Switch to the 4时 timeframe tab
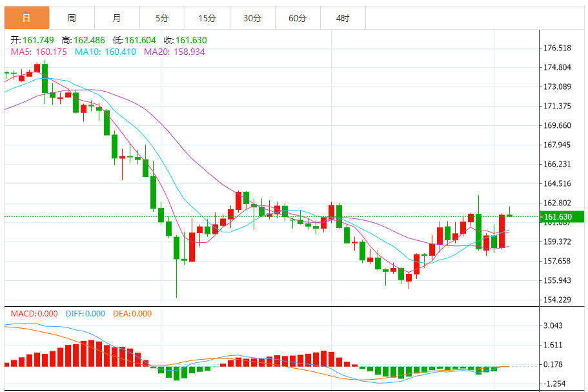This screenshot has height=392, width=588. click(343, 17)
